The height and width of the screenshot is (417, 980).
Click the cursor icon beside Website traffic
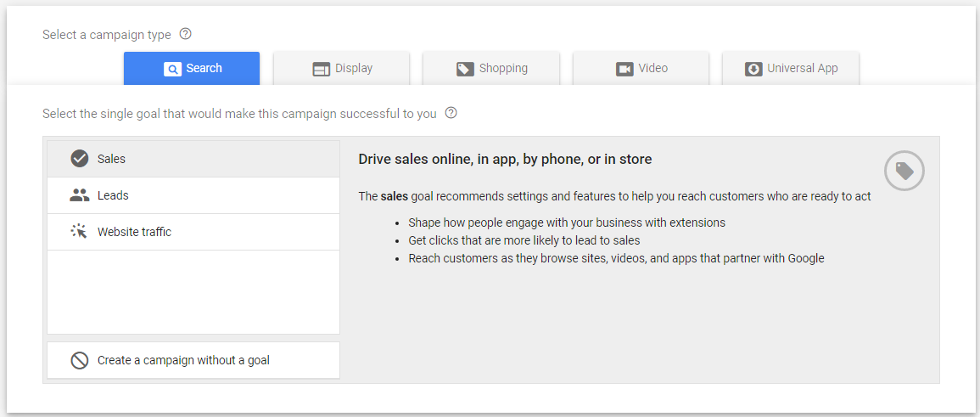pyautogui.click(x=80, y=232)
